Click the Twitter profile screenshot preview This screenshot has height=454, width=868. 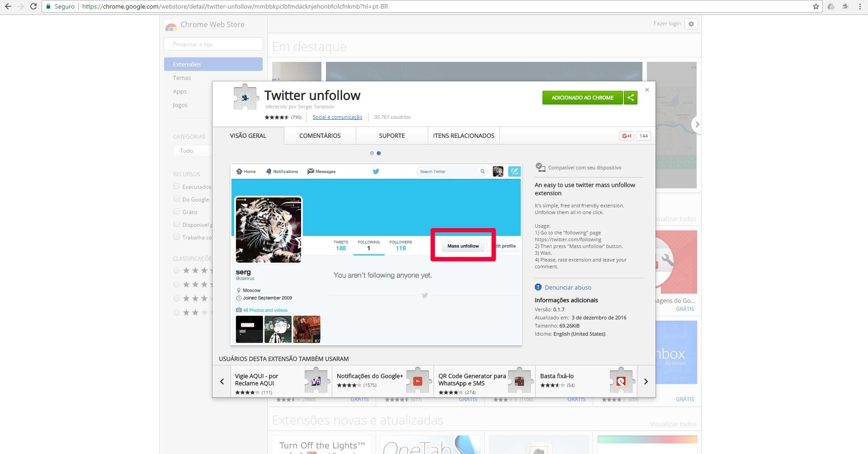(x=376, y=254)
